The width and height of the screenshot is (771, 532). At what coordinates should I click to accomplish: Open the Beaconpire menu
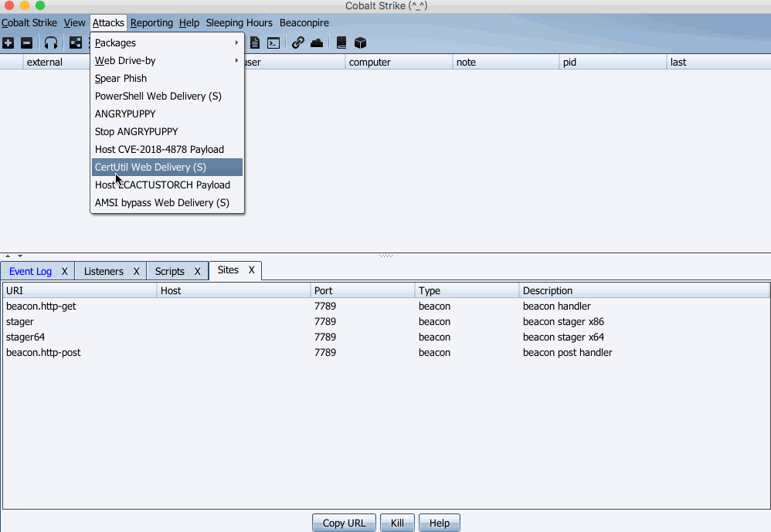point(304,22)
